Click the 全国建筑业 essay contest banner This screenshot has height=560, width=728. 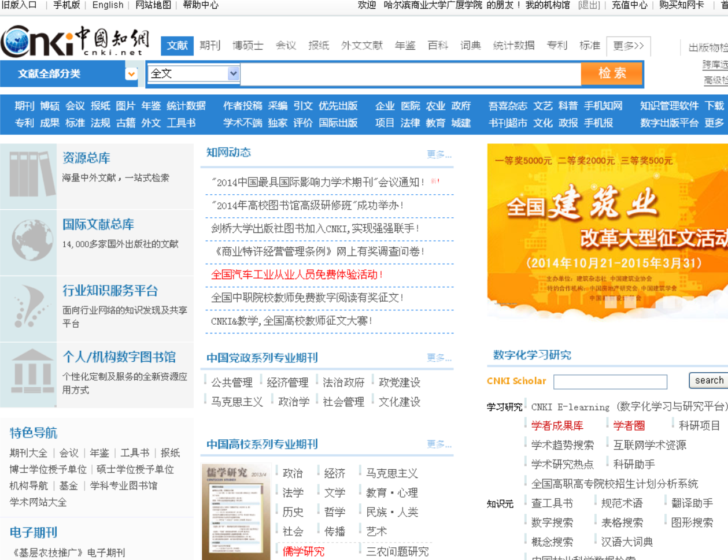coord(607,231)
